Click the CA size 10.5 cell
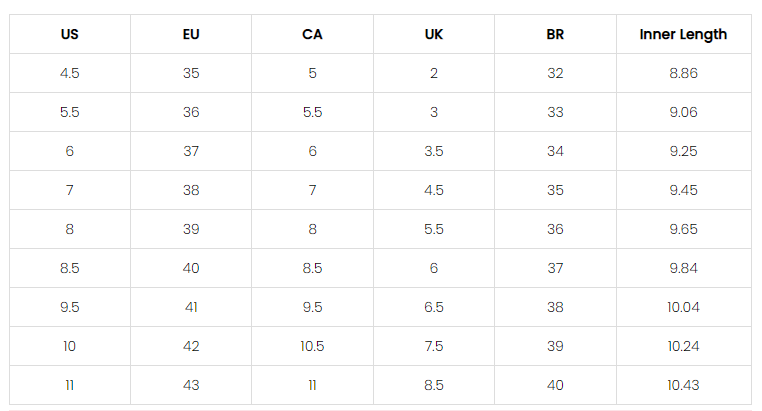Screen dimensions: 762x411 [312, 346]
